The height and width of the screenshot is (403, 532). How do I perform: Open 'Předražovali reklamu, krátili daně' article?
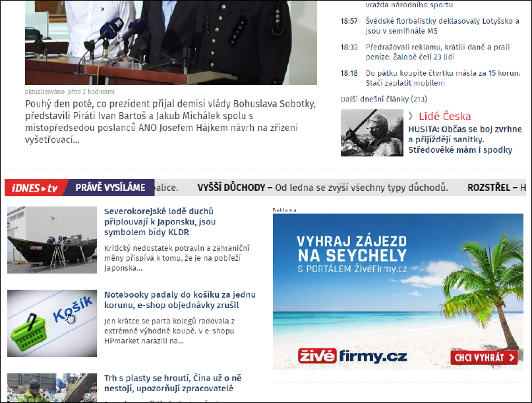click(438, 52)
